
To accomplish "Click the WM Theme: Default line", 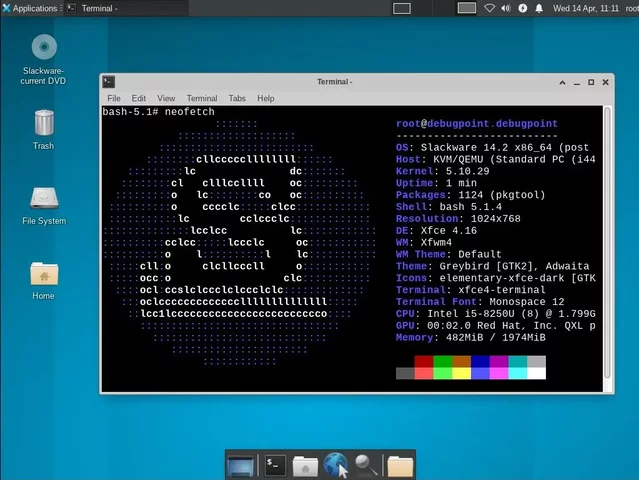I will click(x=449, y=254).
